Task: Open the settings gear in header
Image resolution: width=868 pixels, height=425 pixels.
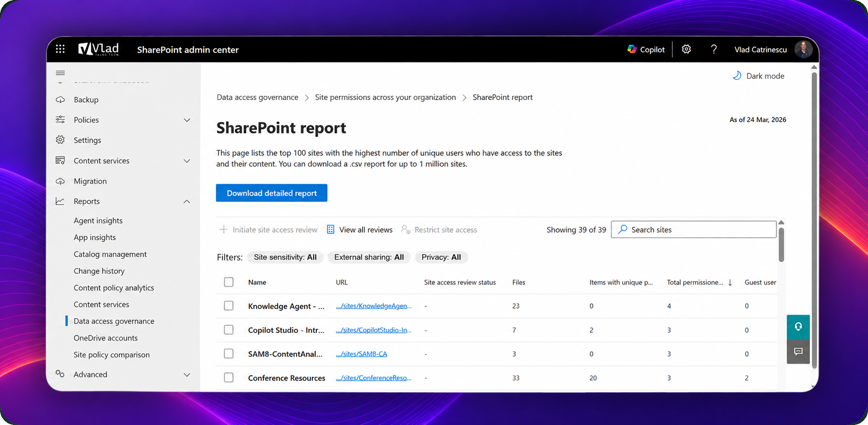Action: pos(686,49)
